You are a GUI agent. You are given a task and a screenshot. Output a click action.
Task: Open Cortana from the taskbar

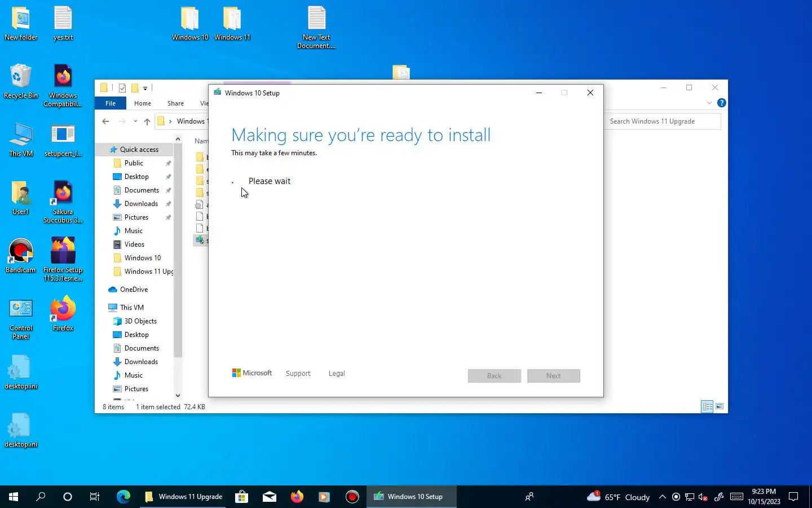point(68,497)
